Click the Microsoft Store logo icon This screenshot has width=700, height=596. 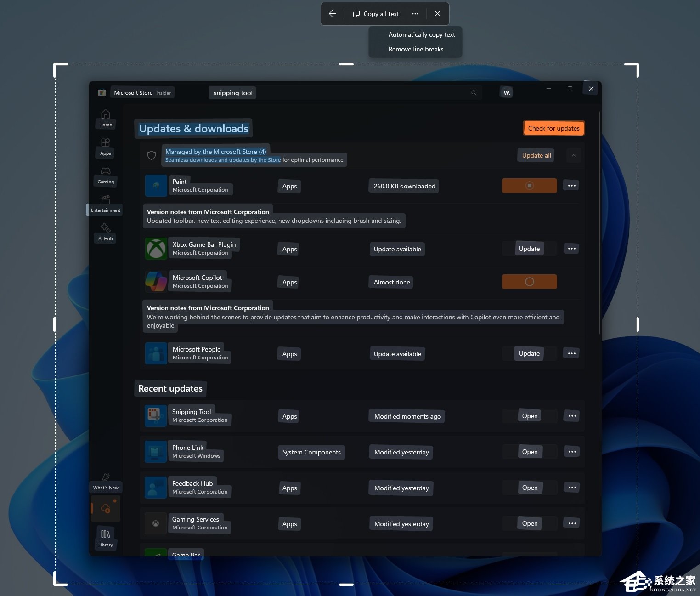(102, 93)
